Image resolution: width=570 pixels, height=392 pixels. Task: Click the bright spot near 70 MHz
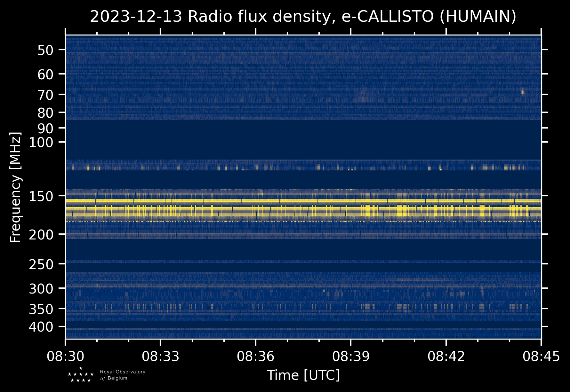(x=522, y=92)
